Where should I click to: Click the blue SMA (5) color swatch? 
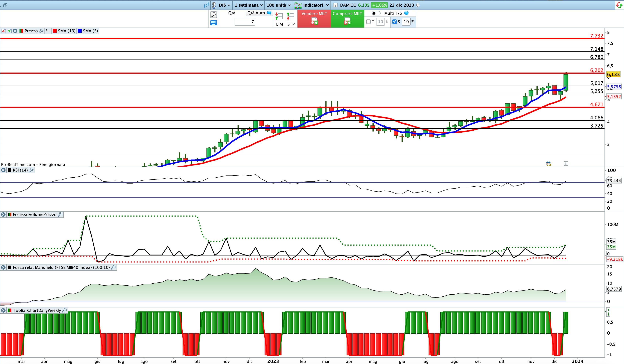point(80,31)
